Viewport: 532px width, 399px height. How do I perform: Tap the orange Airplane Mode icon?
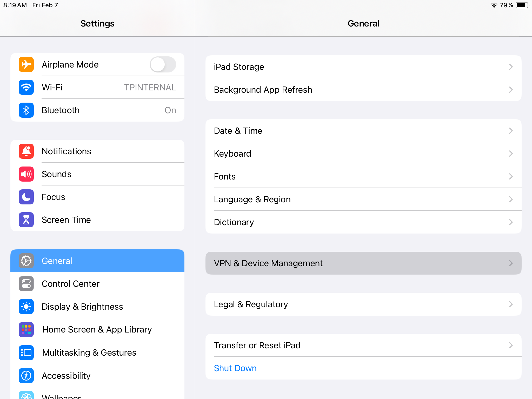point(26,64)
